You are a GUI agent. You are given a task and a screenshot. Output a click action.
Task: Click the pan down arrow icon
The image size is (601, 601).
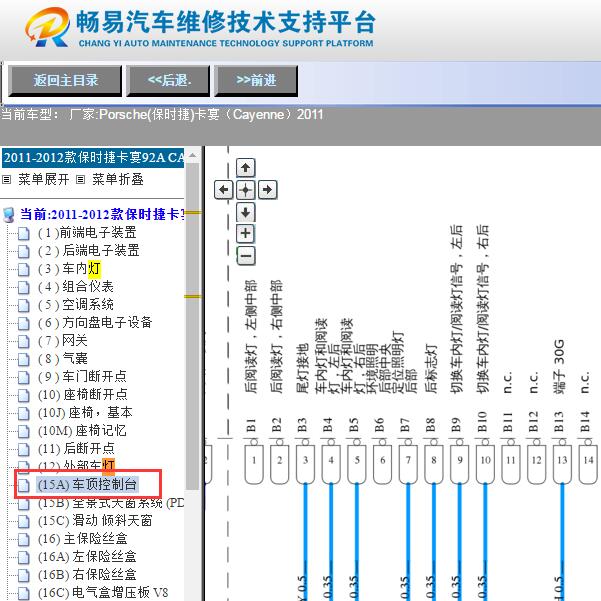click(x=246, y=212)
